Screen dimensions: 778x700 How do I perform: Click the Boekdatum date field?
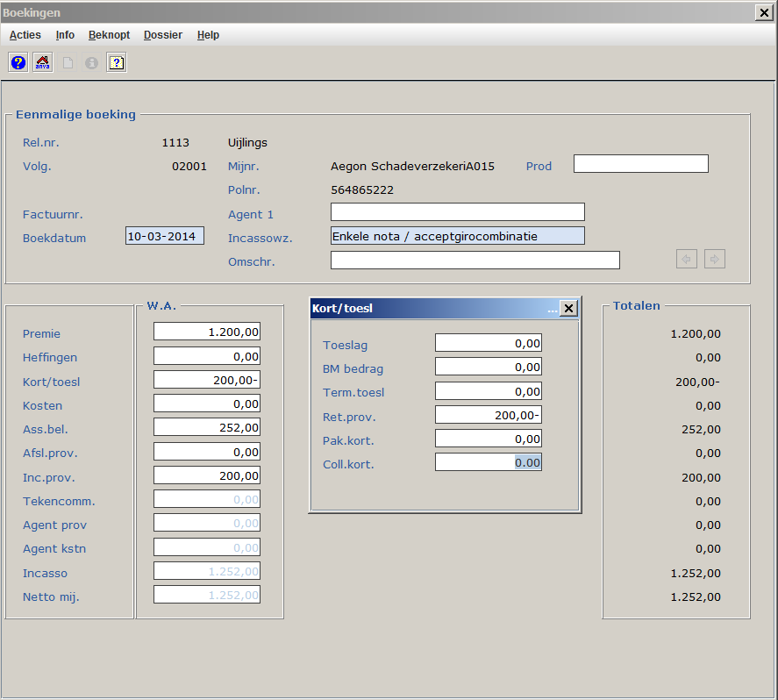165,236
